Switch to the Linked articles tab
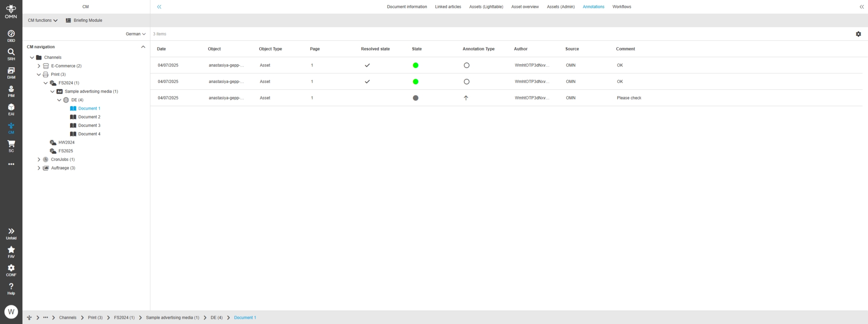This screenshot has height=324, width=868. 448,7
